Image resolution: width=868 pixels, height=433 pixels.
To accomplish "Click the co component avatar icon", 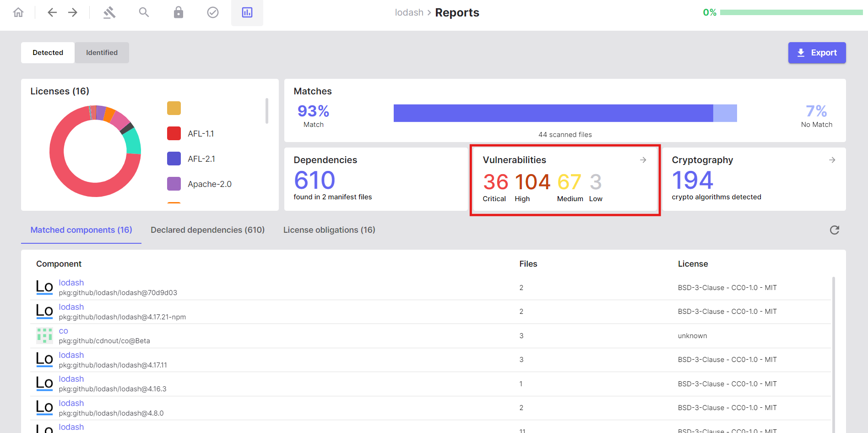I will coord(44,335).
